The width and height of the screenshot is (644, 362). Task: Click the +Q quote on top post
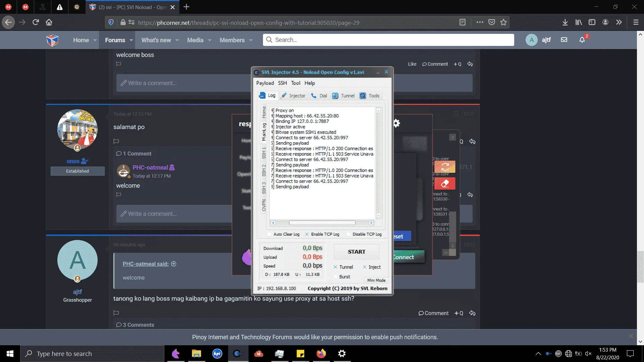point(458,64)
